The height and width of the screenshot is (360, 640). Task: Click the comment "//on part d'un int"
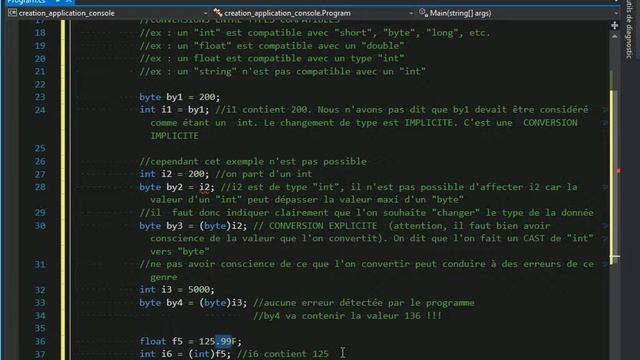tap(264, 174)
